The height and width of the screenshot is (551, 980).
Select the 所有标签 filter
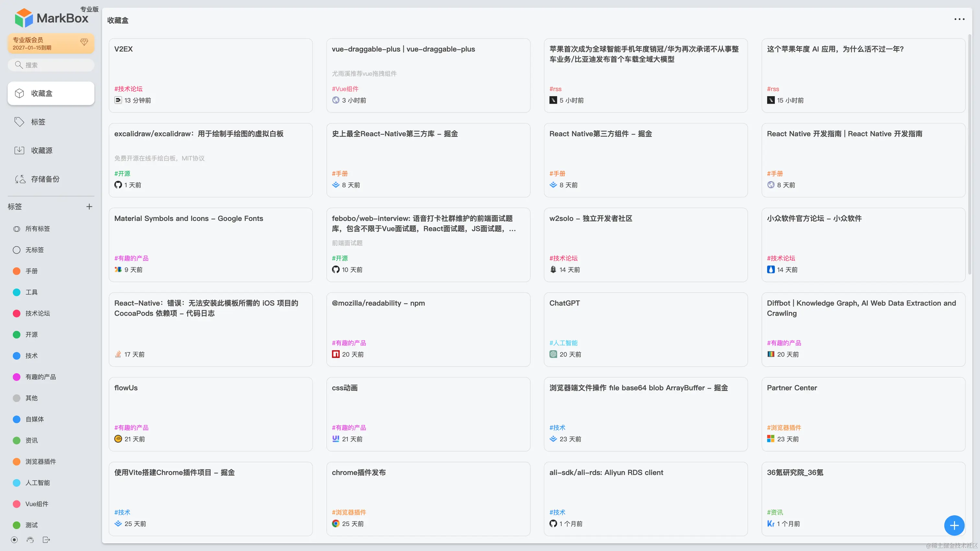click(x=37, y=229)
